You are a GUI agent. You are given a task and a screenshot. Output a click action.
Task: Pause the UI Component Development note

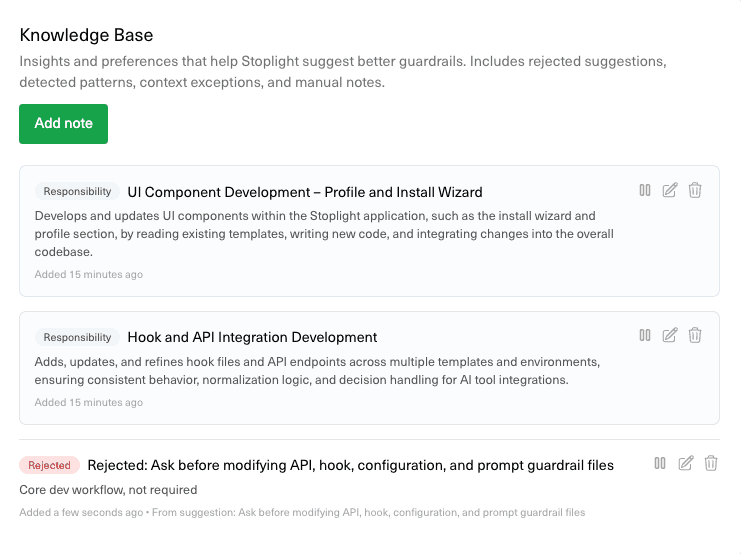pos(645,190)
